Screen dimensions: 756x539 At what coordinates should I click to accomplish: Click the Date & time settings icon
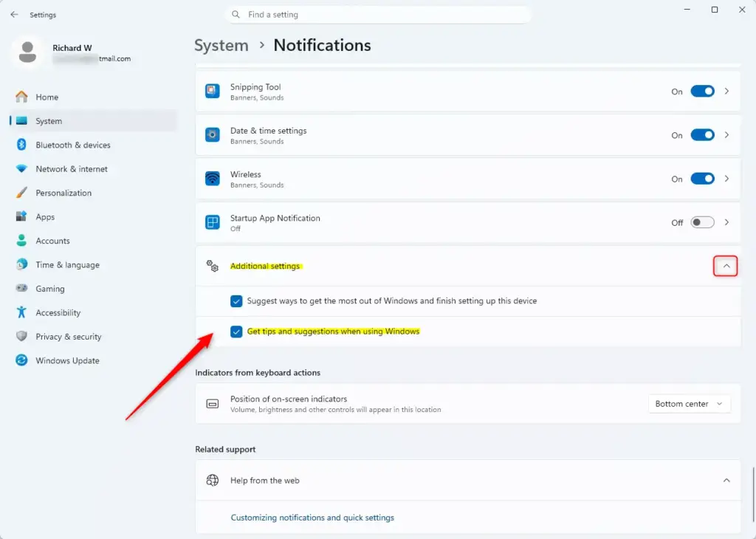click(x=212, y=135)
